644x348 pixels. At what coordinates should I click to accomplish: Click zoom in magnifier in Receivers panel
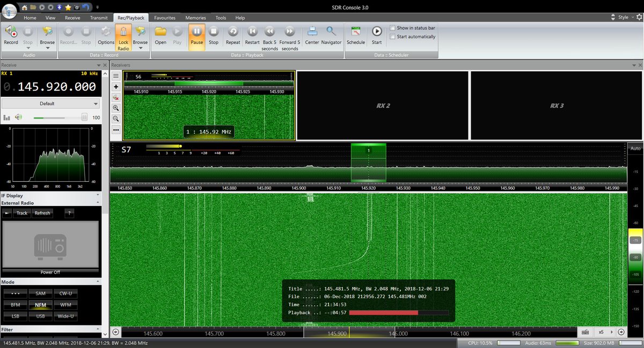116,108
